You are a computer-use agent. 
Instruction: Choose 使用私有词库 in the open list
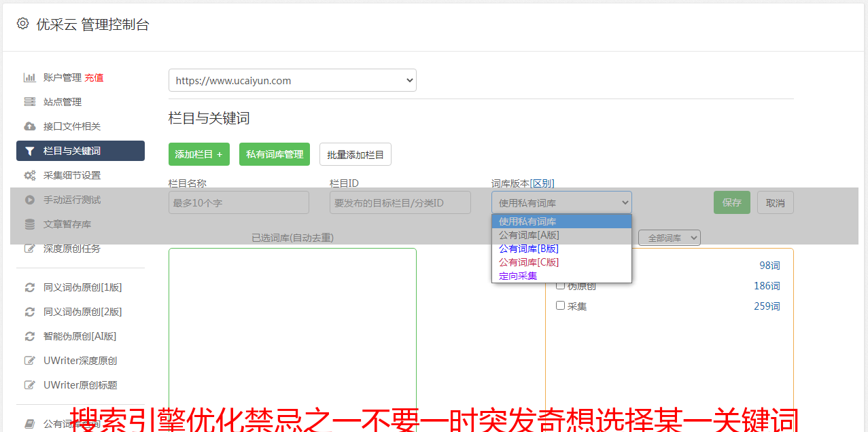pyautogui.click(x=561, y=221)
